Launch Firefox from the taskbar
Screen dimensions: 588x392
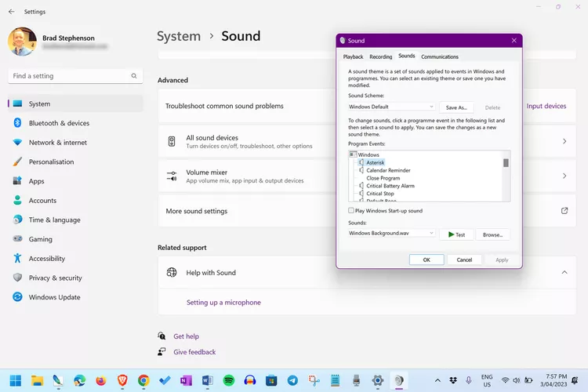pos(101,381)
